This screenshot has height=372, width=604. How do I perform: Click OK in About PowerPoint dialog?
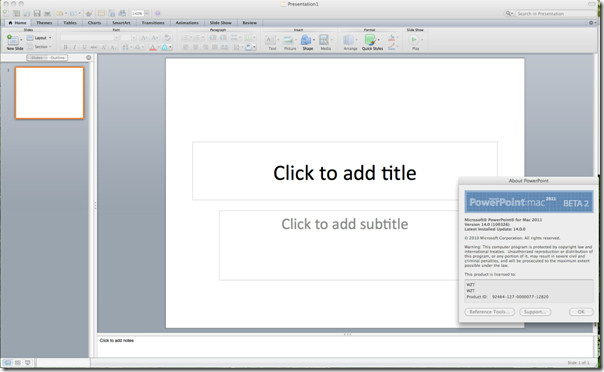[x=581, y=312]
